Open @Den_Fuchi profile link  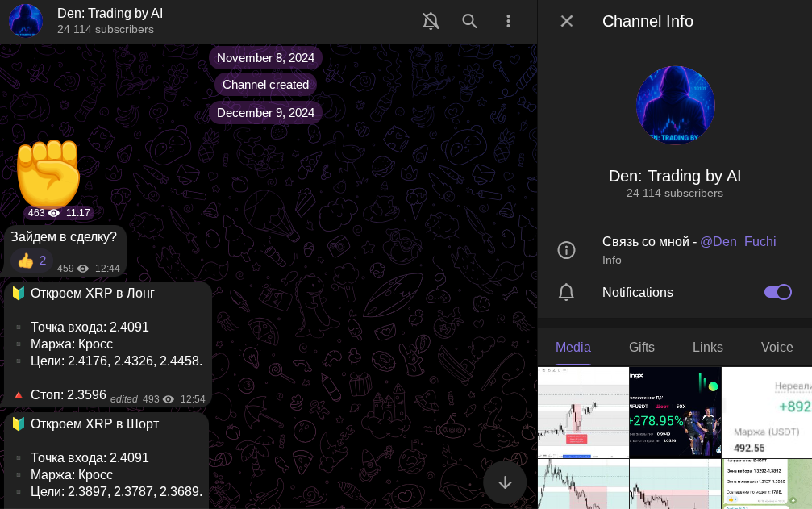pyautogui.click(x=738, y=241)
